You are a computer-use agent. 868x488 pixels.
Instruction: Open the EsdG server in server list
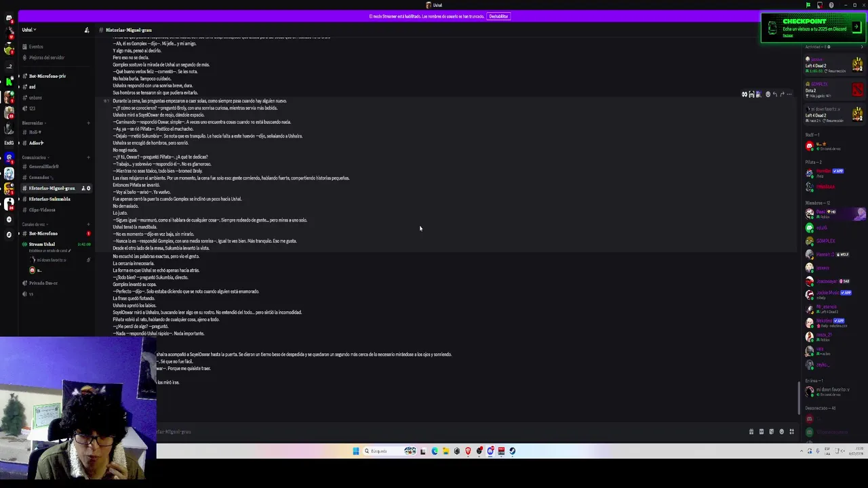coord(9,143)
